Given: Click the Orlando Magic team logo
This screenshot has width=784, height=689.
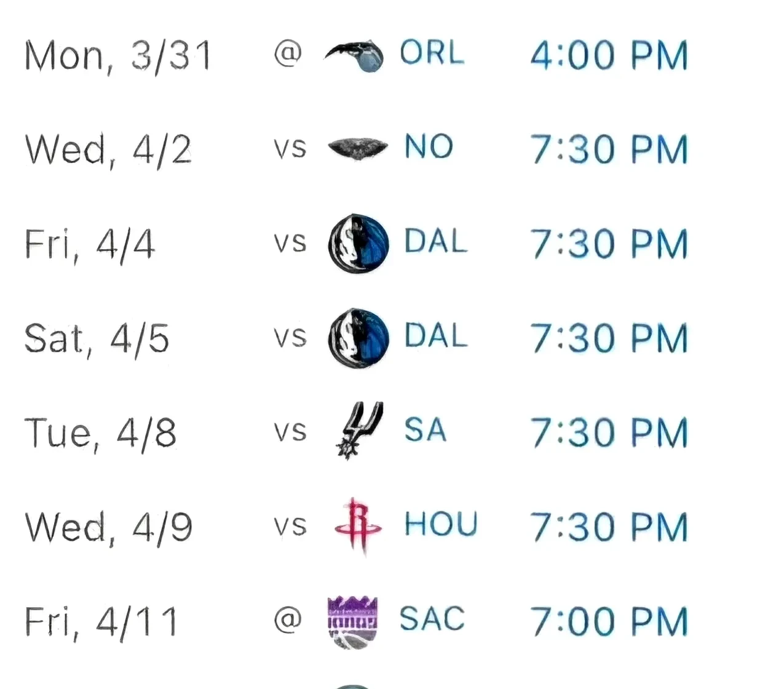Looking at the screenshot, I should click(355, 55).
